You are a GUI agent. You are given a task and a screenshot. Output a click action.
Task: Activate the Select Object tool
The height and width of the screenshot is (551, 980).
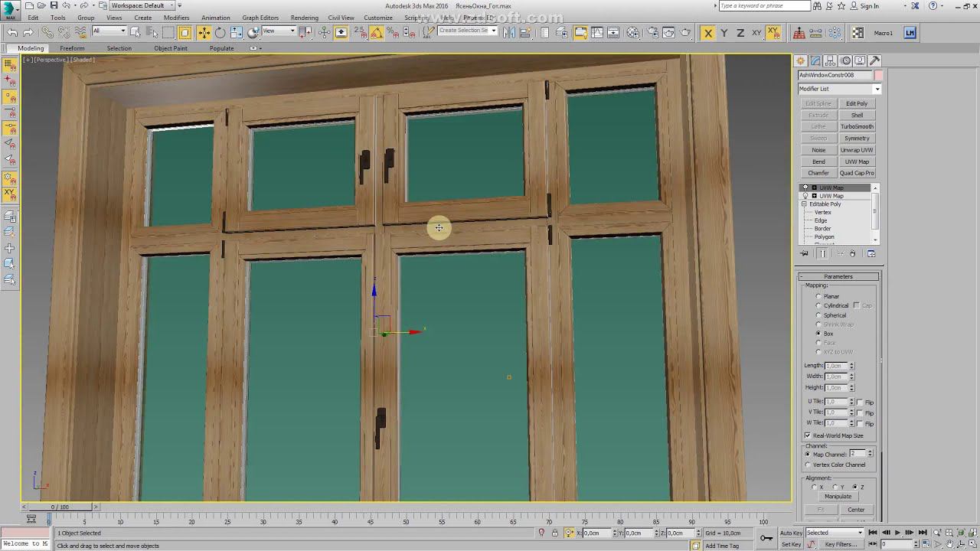coord(136,33)
